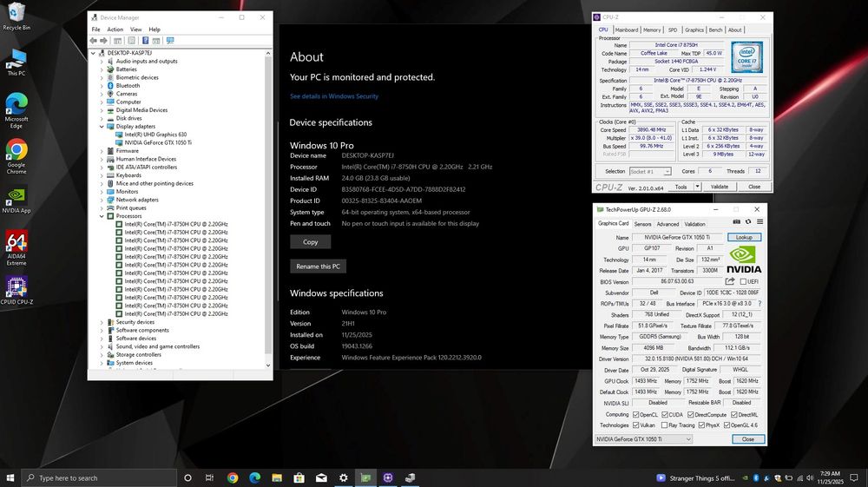Switch to the Mainboard tab in CPU-Z
868x487 pixels.
(x=627, y=30)
